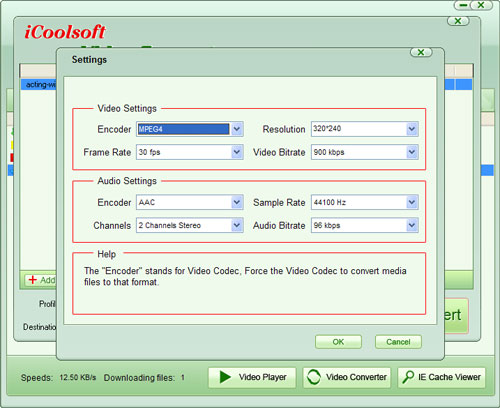Click the magnifier icon on IE Cache Viewer
The height and width of the screenshot is (408, 500).
pos(408,377)
